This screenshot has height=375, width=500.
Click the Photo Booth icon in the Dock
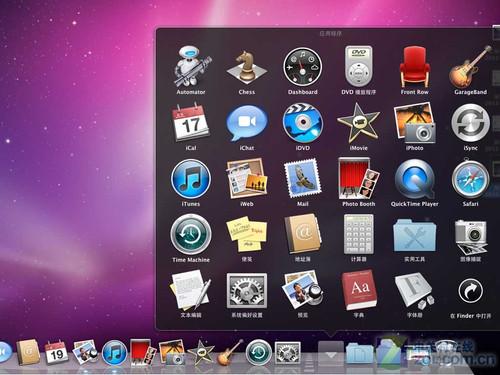pyautogui.click(x=143, y=352)
